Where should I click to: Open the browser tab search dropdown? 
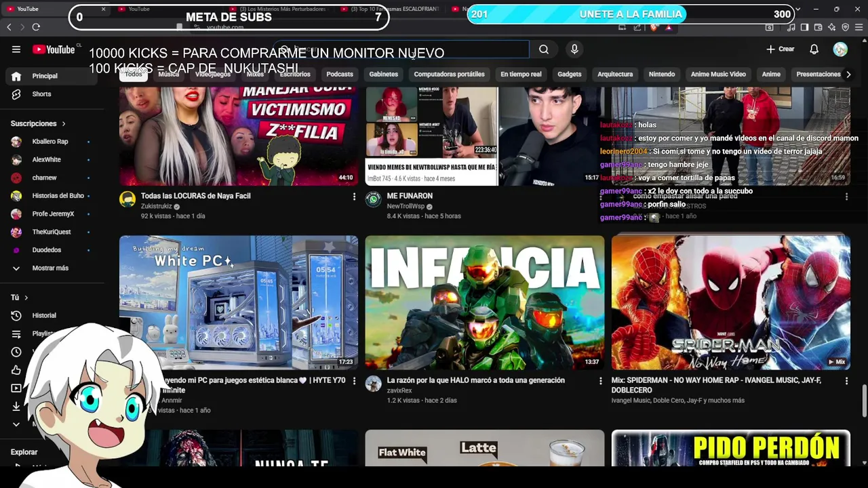pos(797,9)
